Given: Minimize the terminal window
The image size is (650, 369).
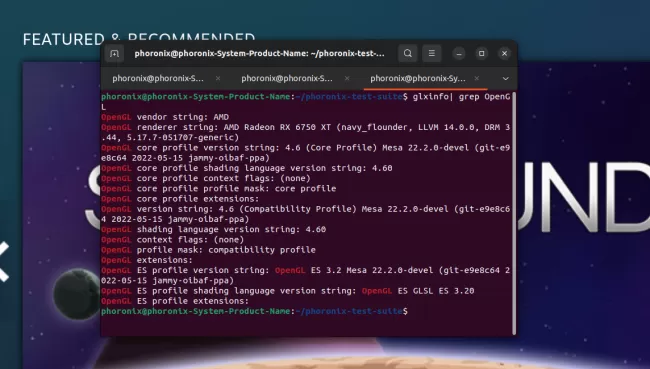Looking at the screenshot, I should pyautogui.click(x=459, y=53).
